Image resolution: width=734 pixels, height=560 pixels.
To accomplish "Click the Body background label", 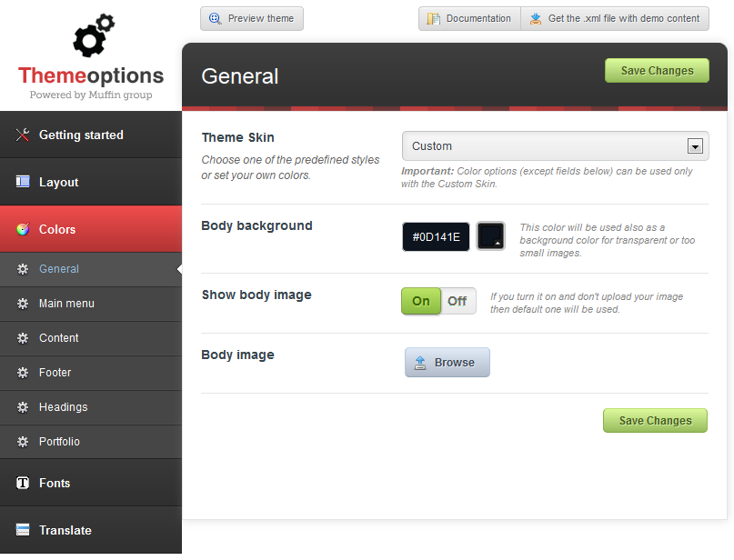I will point(256,225).
